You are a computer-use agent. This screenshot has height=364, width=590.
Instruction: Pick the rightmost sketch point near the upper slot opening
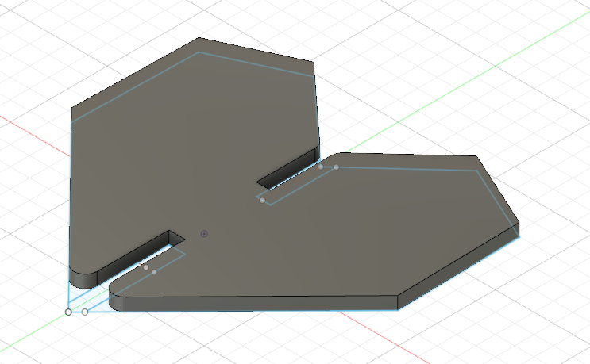(x=336, y=167)
